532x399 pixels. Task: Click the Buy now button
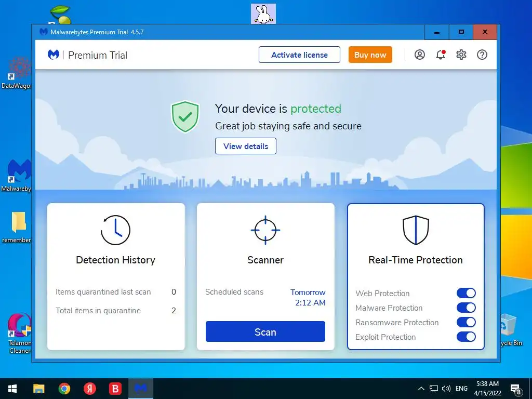coord(370,55)
